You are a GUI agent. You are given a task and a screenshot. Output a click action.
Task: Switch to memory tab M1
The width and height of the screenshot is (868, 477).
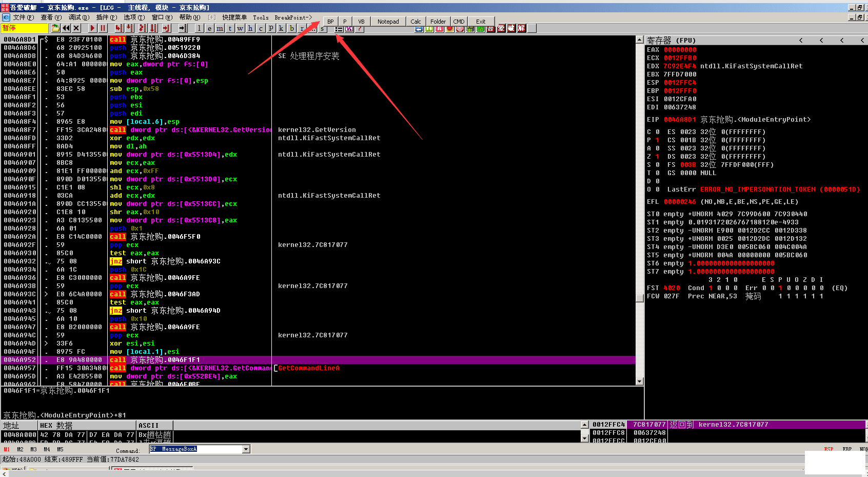click(7, 449)
